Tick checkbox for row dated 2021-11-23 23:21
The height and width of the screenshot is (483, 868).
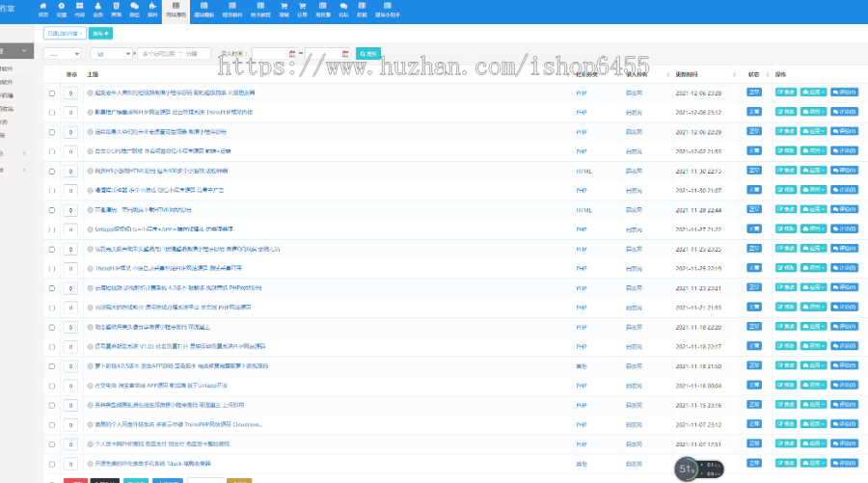pos(52,288)
